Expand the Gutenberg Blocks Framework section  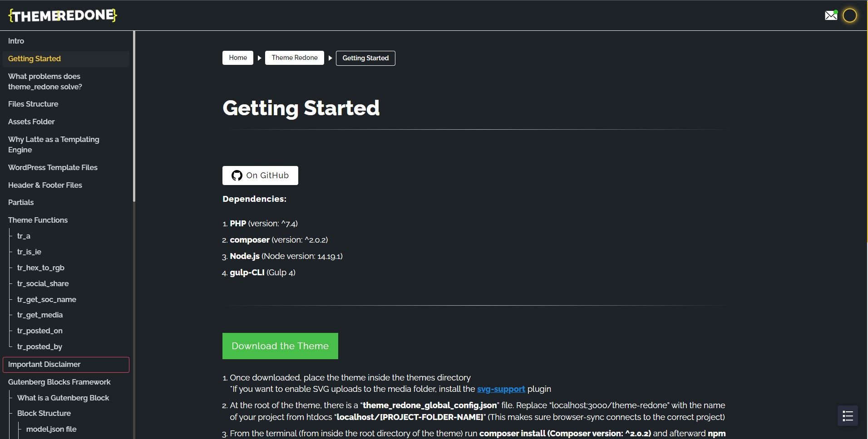(59, 382)
